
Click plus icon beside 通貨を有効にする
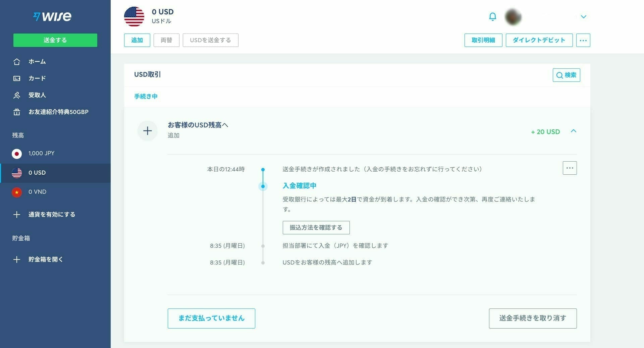coord(17,215)
